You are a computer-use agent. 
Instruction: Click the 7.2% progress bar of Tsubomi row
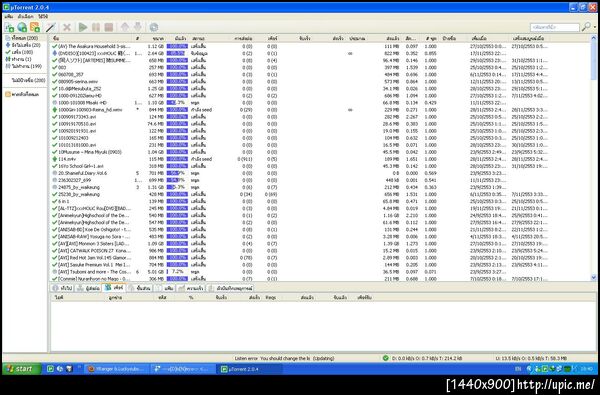coord(177,272)
